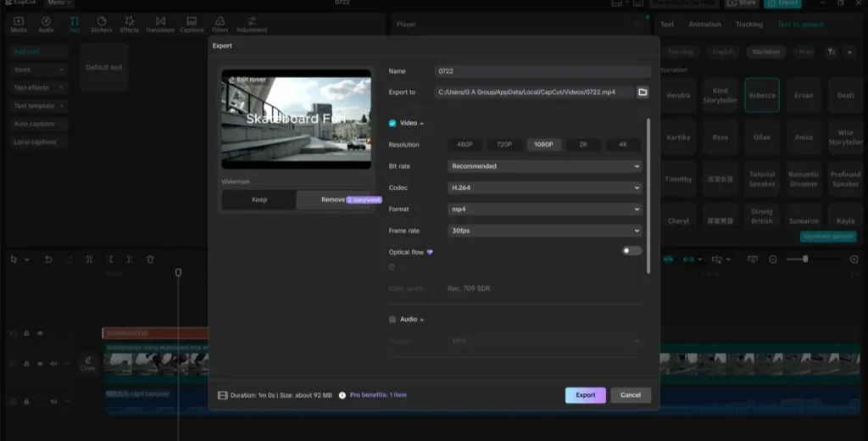Screen dimensions: 868x441
Task: Click the Optical flow info icon below its label
Action: (x=392, y=267)
